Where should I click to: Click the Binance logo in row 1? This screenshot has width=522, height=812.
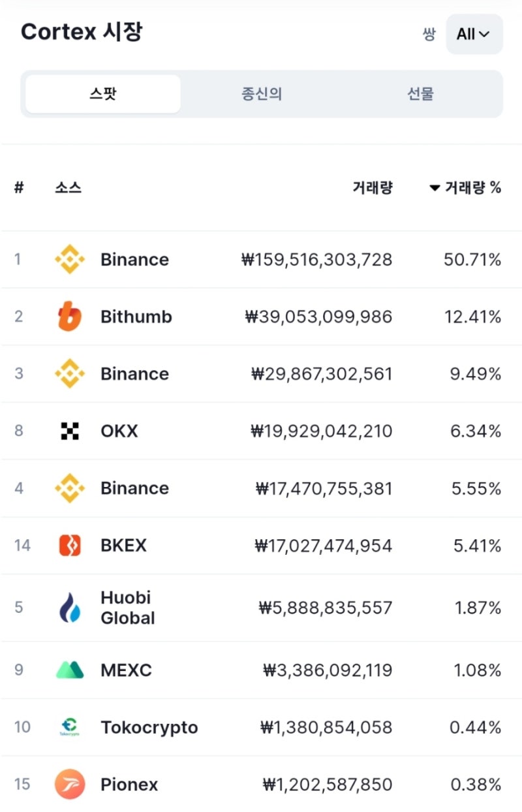pos(70,259)
